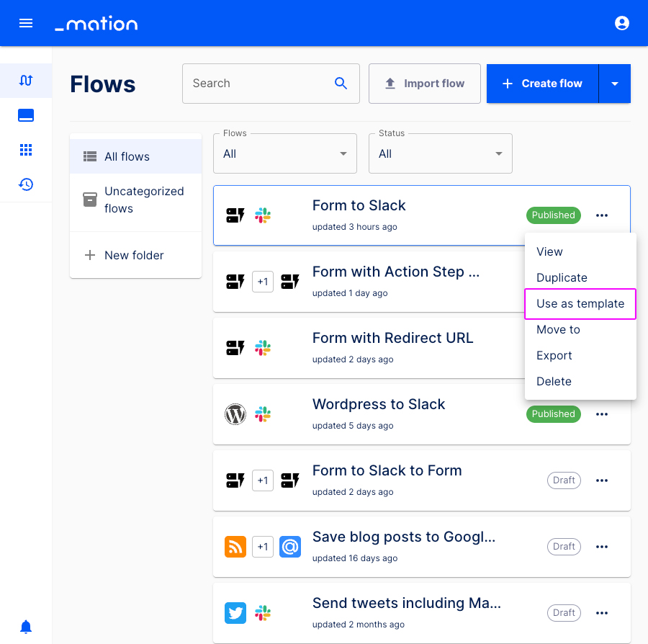Click the account avatar icon
648x644 pixels.
tap(621, 22)
